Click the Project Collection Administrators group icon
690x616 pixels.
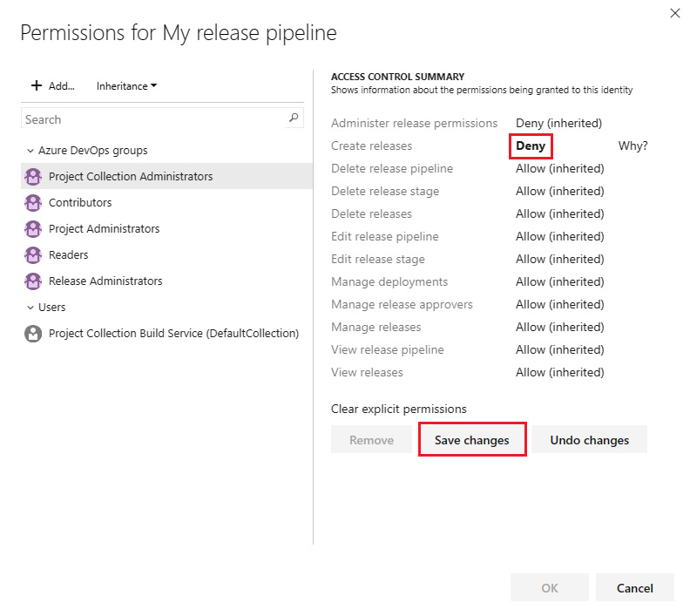click(33, 177)
